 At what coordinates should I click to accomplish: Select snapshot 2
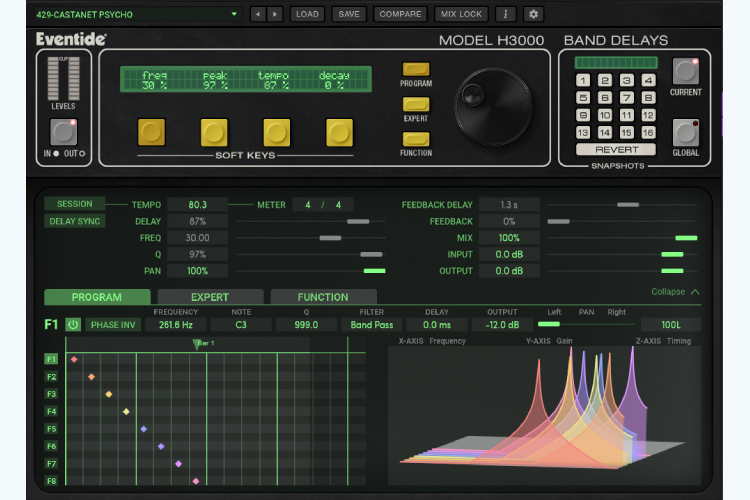click(605, 80)
